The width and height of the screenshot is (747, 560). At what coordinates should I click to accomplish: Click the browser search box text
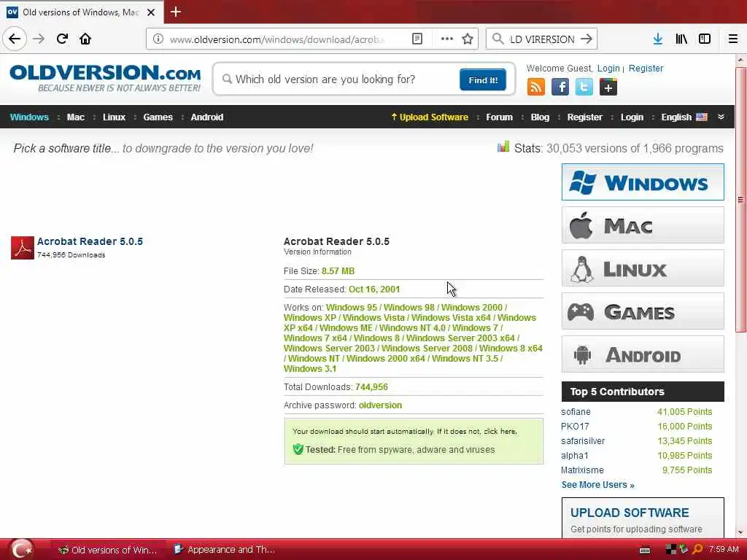tap(542, 39)
